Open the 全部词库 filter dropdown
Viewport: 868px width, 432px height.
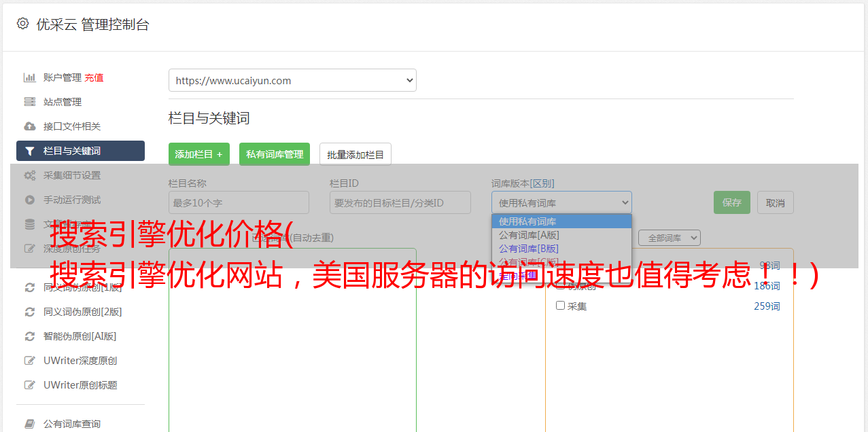point(670,238)
